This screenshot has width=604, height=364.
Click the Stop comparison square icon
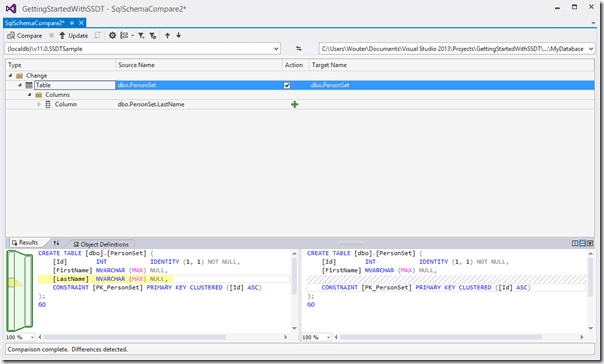51,35
